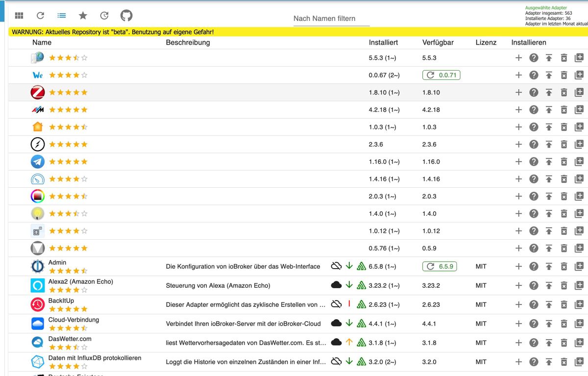The height and width of the screenshot is (376, 588).
Task: Delete the Cloud-Verbindung adapter
Action: point(564,324)
